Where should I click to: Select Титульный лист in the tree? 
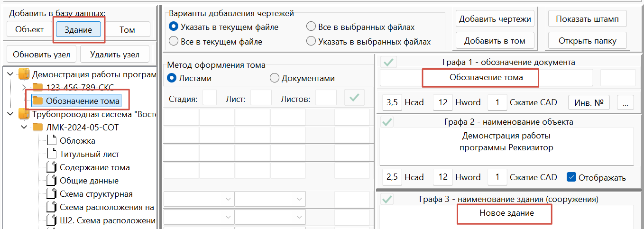(89, 154)
